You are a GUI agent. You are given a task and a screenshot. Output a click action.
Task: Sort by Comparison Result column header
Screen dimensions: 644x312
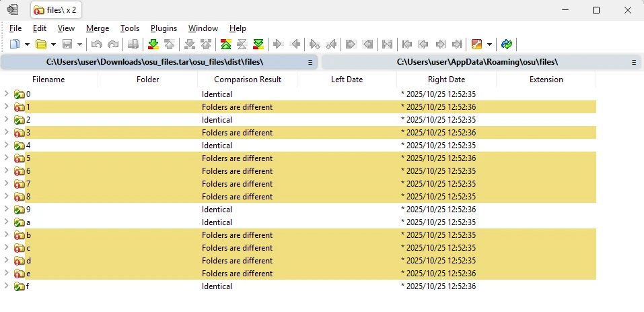point(247,80)
